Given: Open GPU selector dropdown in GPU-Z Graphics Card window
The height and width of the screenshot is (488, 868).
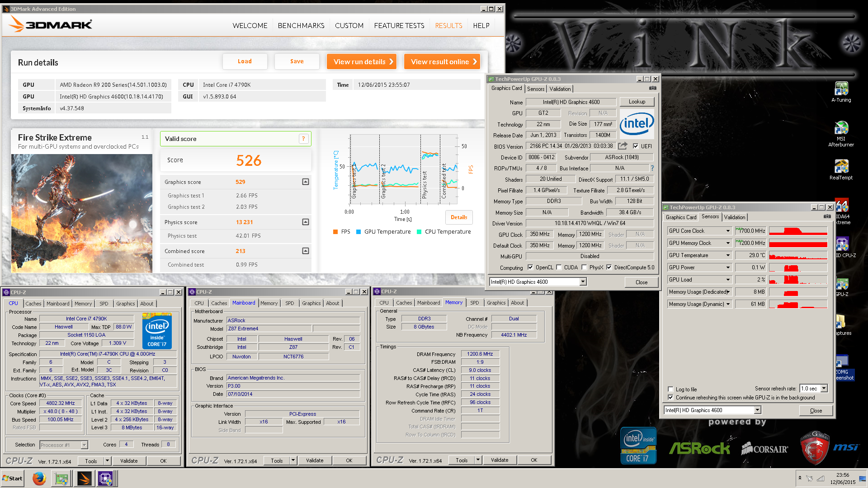Looking at the screenshot, I should click(583, 282).
